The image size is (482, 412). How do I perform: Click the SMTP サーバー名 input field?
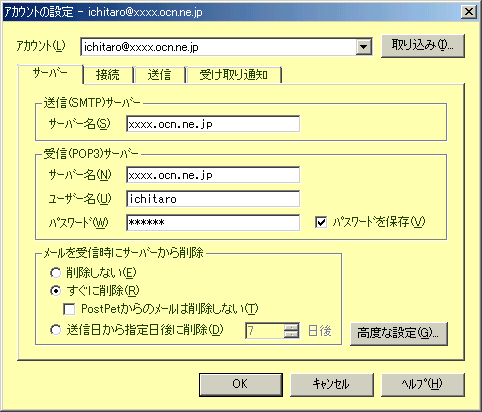coord(213,124)
